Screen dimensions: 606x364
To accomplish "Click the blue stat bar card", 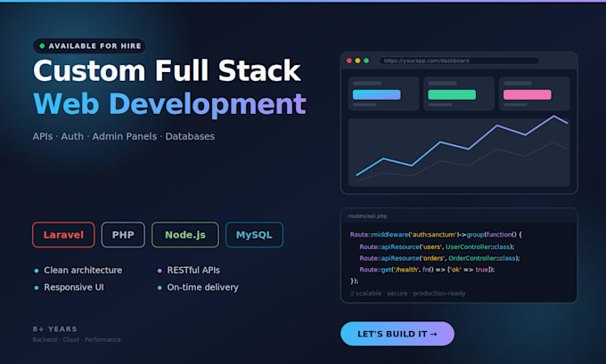I will 384,93.
